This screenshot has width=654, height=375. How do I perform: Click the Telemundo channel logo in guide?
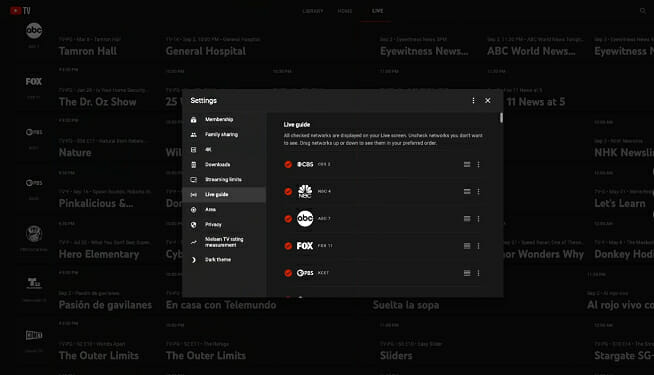(34, 283)
